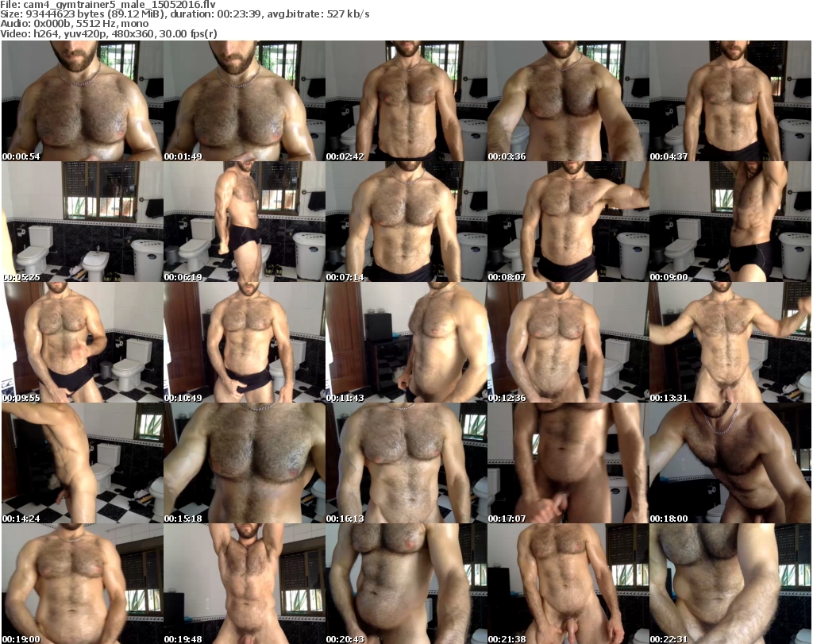Pick the last thumbnail, 00:22:31
Viewport: 813px width, 644px height.
click(730, 584)
